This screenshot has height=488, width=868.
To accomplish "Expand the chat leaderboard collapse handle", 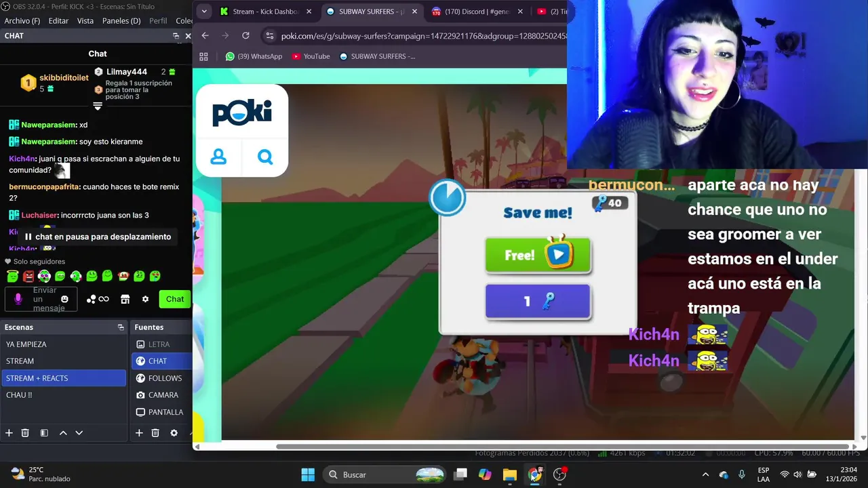I will pyautogui.click(x=98, y=106).
